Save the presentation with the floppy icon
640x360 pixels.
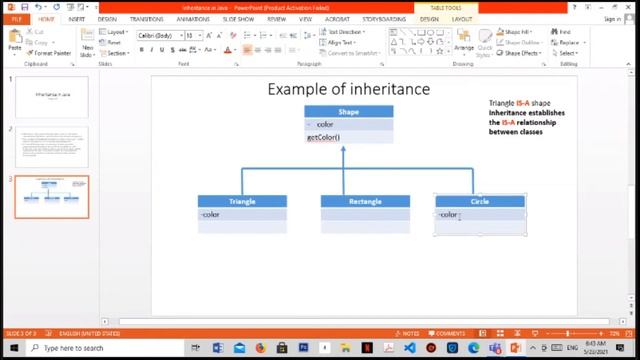[x=24, y=7]
